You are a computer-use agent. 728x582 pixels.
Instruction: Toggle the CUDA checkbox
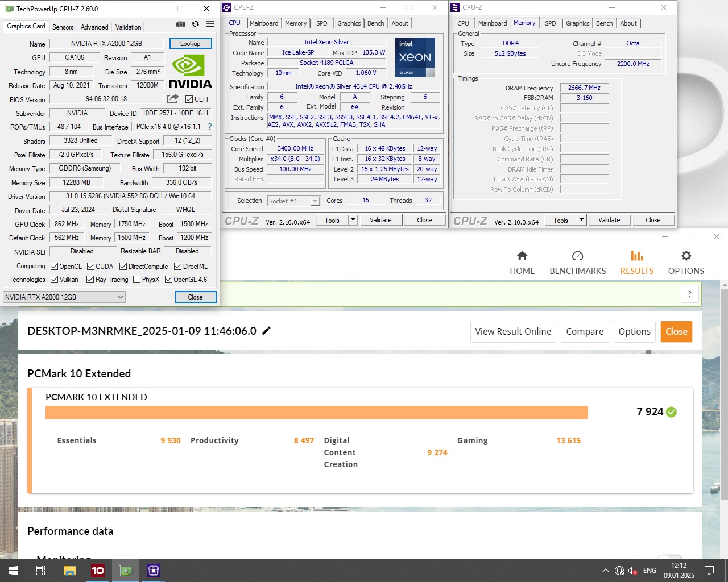pyautogui.click(x=90, y=266)
